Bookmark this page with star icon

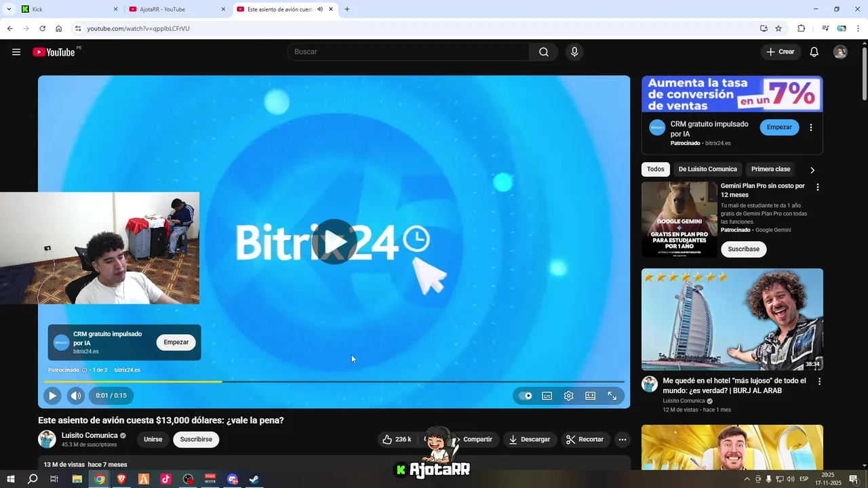tap(778, 28)
